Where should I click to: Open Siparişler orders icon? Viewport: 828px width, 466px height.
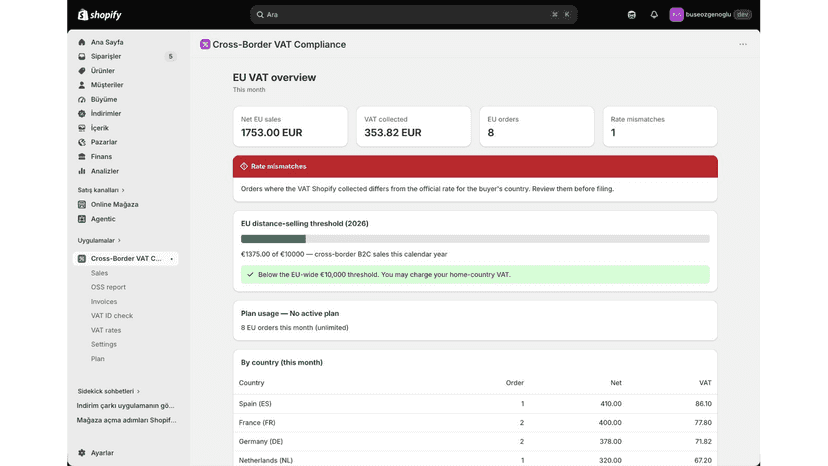pos(82,57)
